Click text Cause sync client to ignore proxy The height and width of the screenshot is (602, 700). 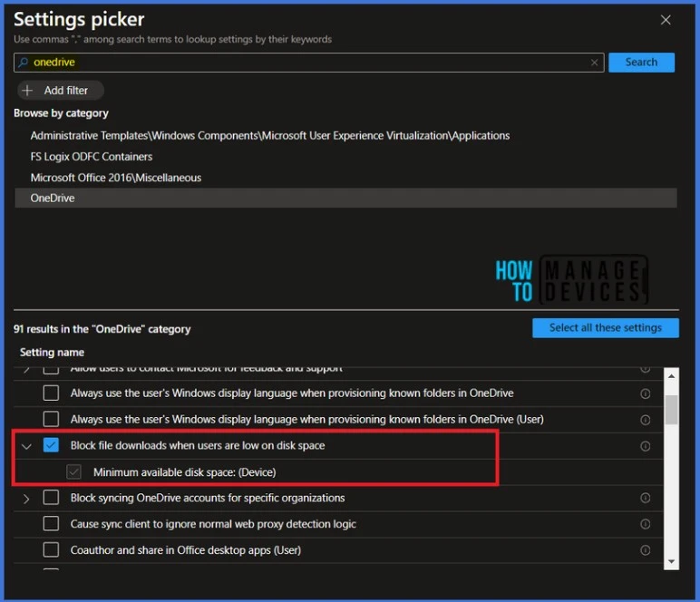(213, 524)
